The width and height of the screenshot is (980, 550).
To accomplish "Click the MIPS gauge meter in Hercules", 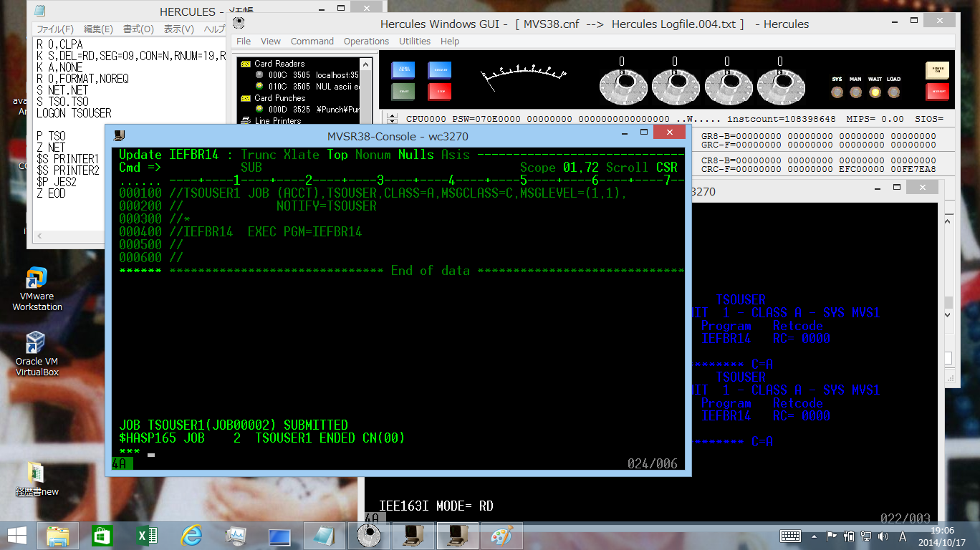I will coord(523,79).
